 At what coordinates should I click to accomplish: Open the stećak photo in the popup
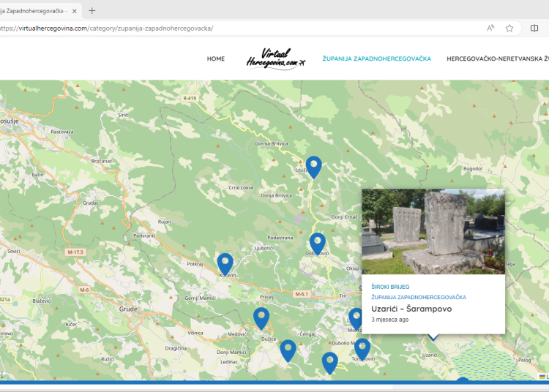(433, 232)
